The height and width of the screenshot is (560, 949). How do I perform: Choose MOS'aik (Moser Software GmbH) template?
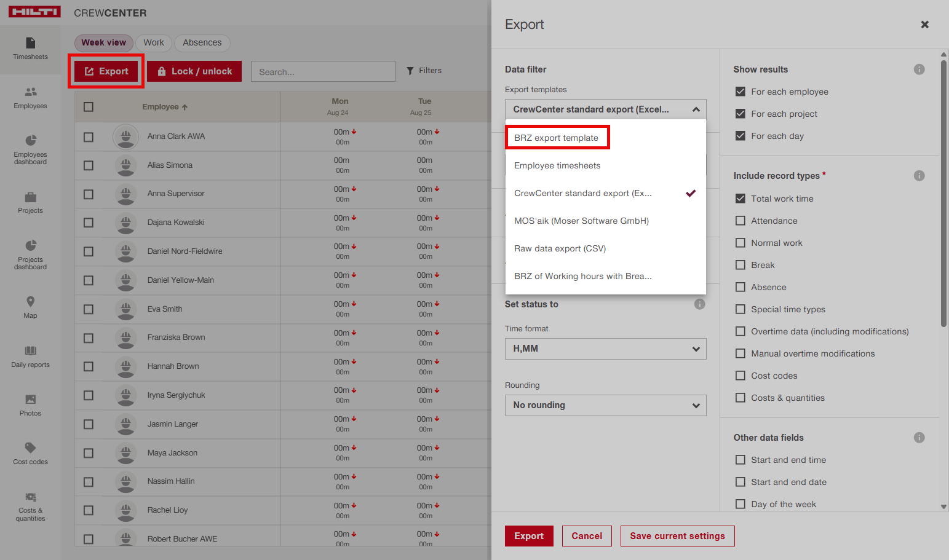605,221
